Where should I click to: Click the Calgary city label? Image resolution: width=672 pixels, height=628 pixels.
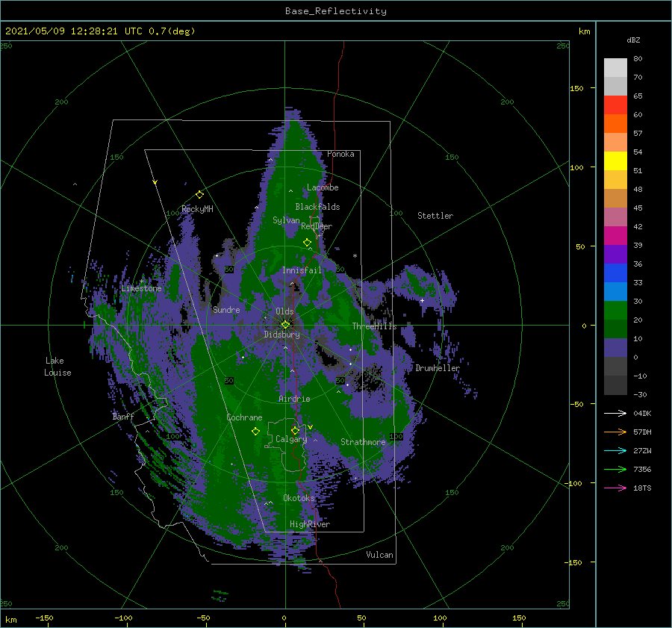click(291, 439)
